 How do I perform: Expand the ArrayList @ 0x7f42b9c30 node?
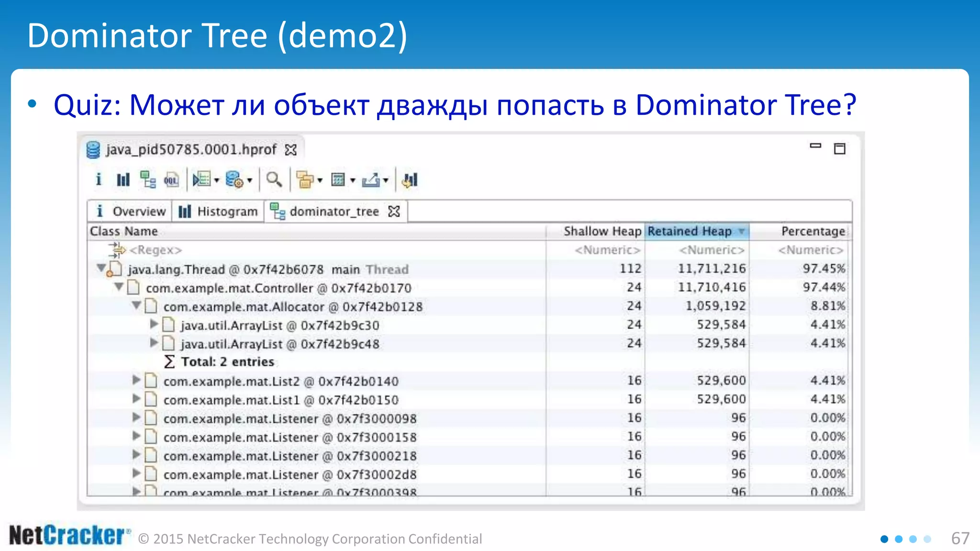click(154, 324)
